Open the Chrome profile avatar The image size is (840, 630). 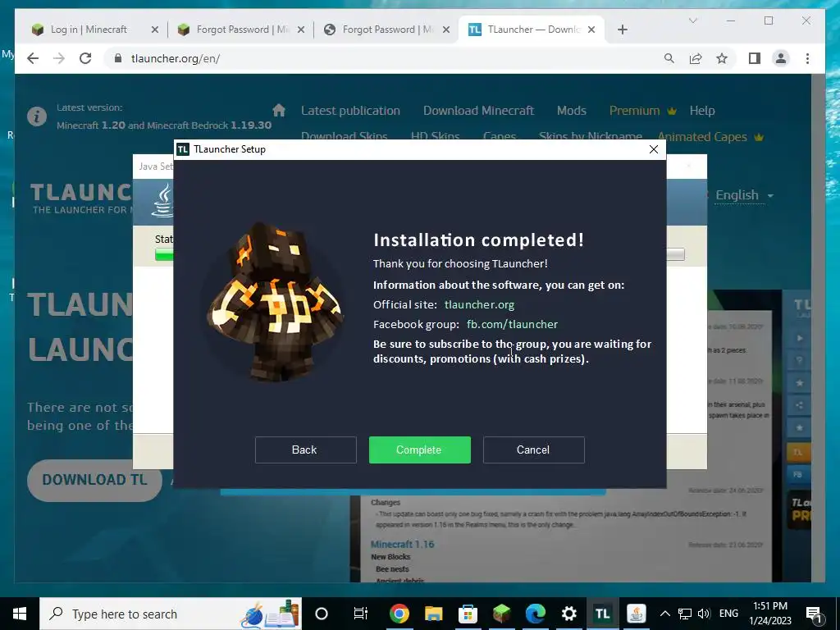[x=781, y=58]
